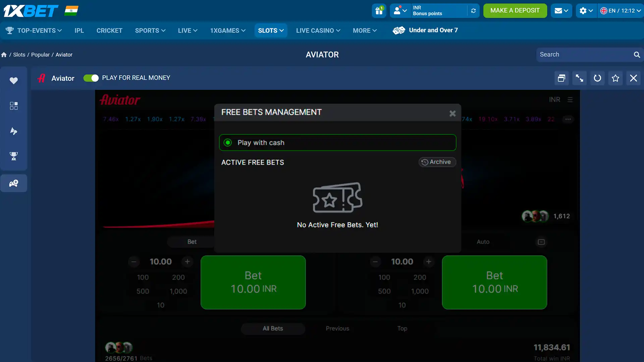
Task: Select the game categories grid icon
Action: [13, 106]
